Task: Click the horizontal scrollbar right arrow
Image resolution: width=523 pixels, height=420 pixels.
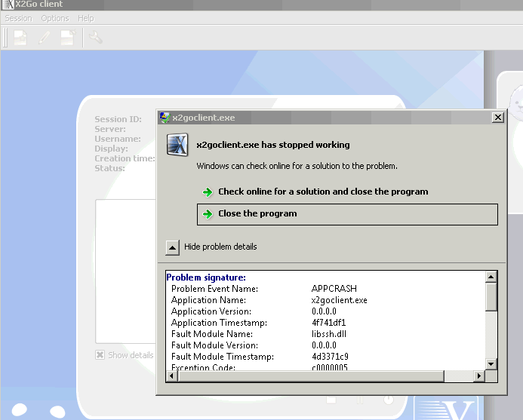Action: [479, 376]
